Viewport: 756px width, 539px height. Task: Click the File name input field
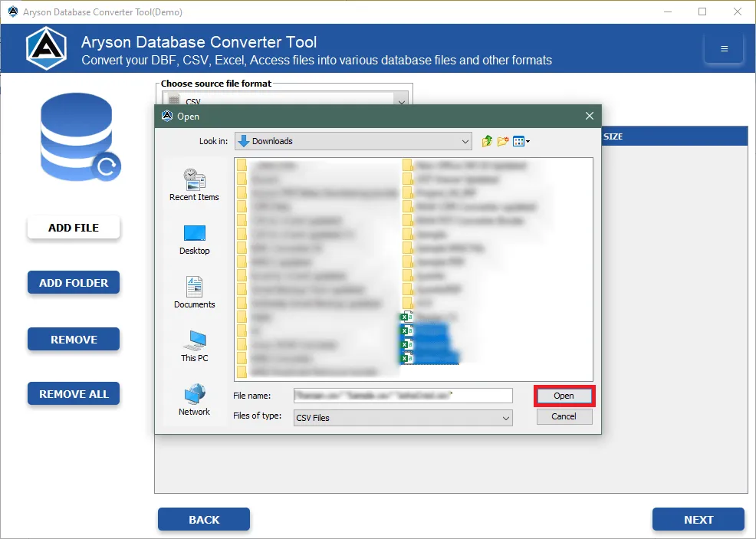(403, 396)
